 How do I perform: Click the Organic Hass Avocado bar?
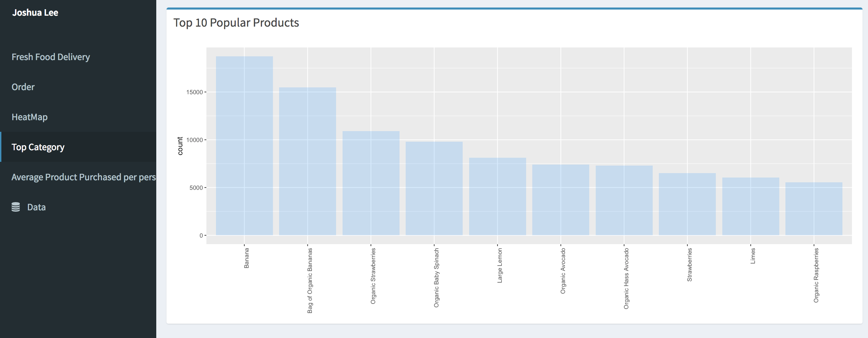click(x=624, y=201)
